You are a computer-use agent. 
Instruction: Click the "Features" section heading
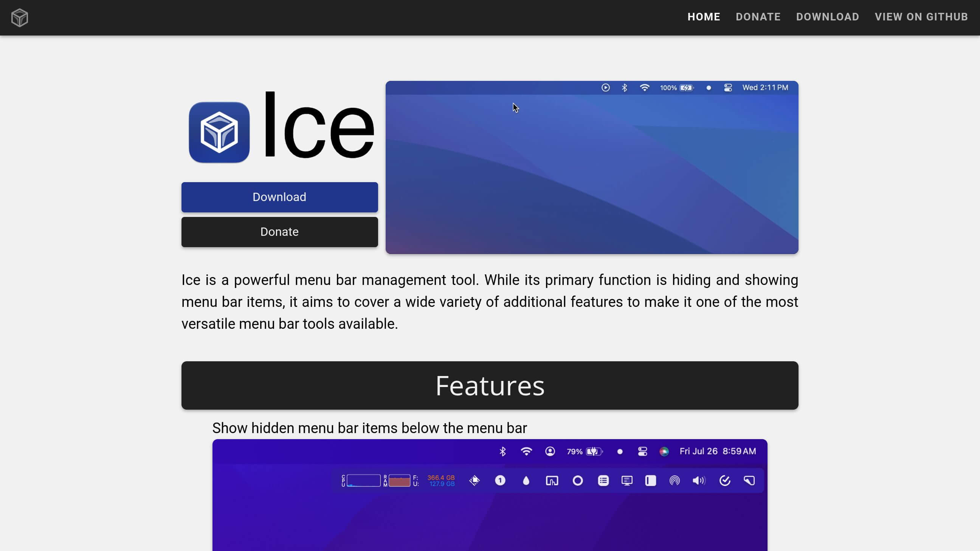pyautogui.click(x=490, y=385)
